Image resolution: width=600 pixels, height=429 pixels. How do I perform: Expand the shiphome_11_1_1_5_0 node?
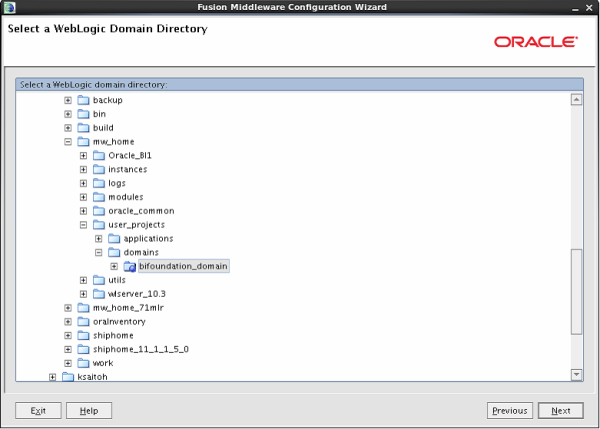(x=68, y=350)
